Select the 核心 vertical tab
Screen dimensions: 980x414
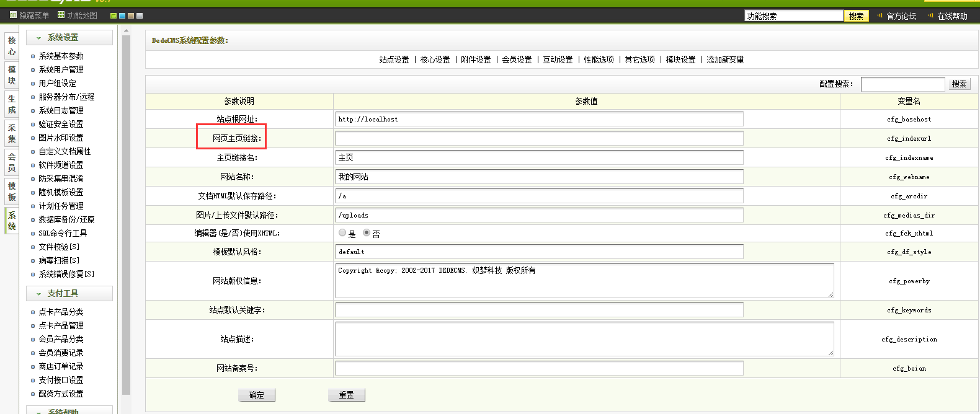pyautogui.click(x=12, y=46)
